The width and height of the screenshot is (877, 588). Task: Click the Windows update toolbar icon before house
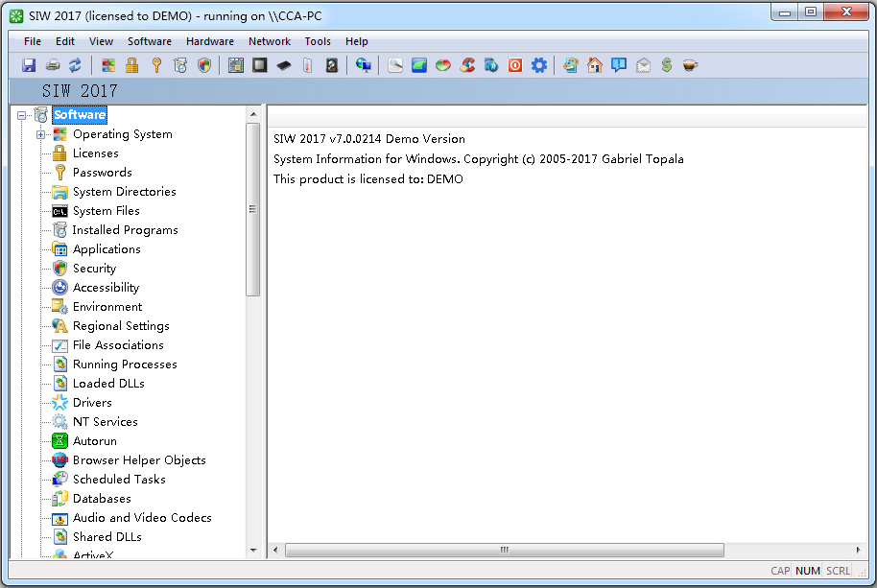(571, 65)
